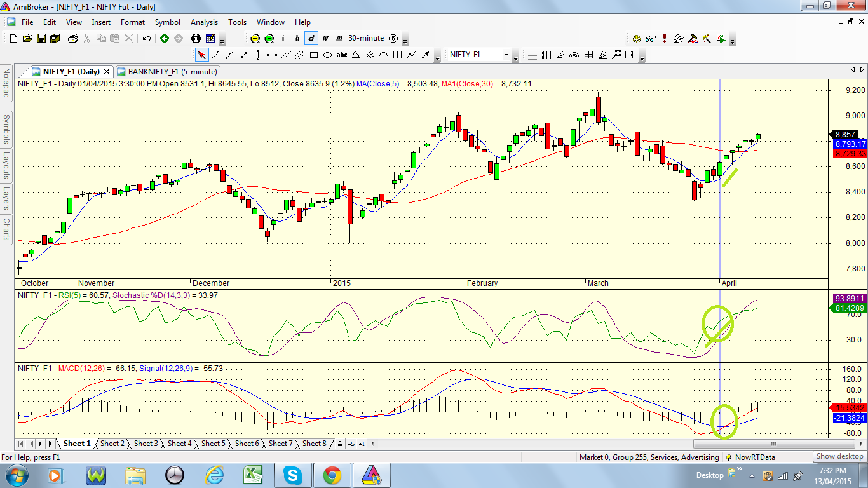Choose the horizontal line drawing tool
This screenshot has height=488, width=868.
(272, 55)
